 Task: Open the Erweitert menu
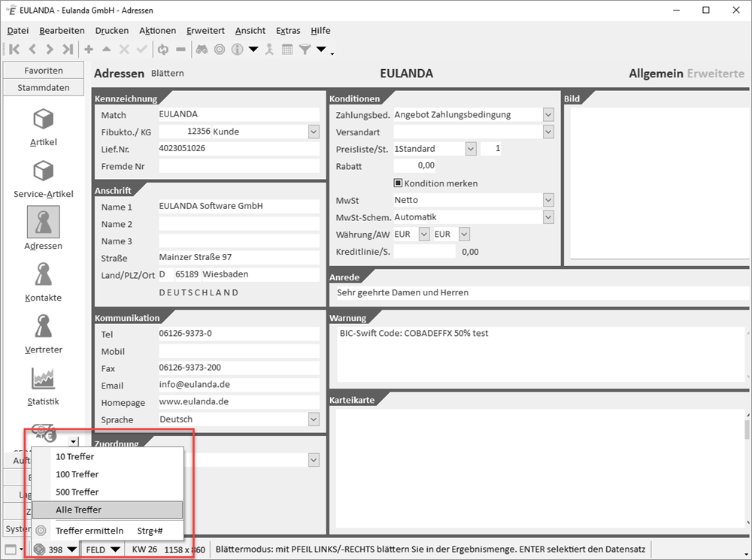point(205,30)
